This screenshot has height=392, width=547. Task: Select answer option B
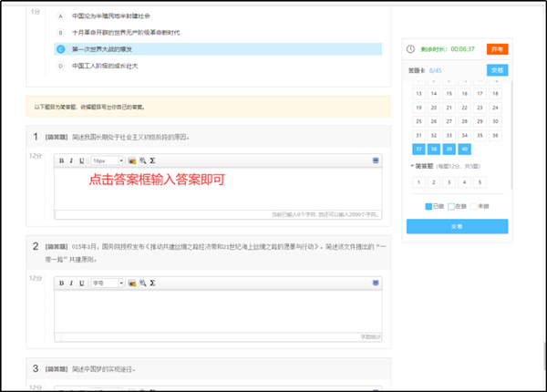click(x=61, y=33)
